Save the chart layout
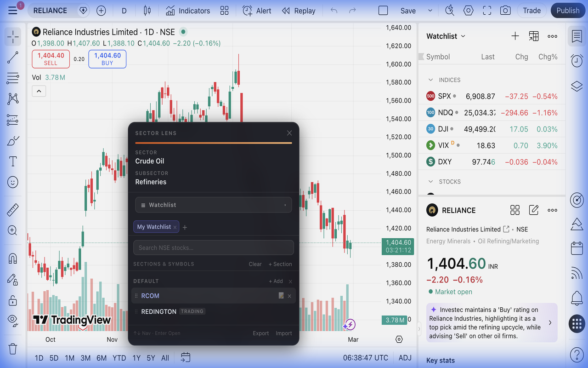The height and width of the screenshot is (368, 588). click(408, 11)
